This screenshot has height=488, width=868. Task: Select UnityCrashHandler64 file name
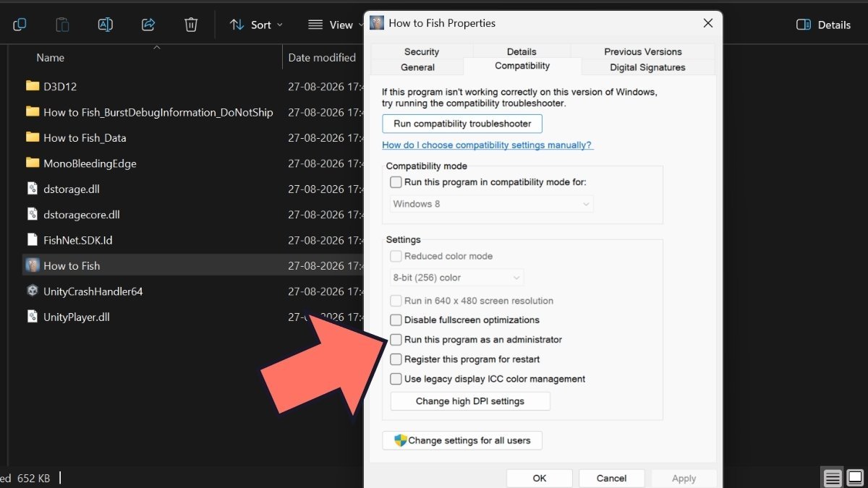(x=93, y=291)
